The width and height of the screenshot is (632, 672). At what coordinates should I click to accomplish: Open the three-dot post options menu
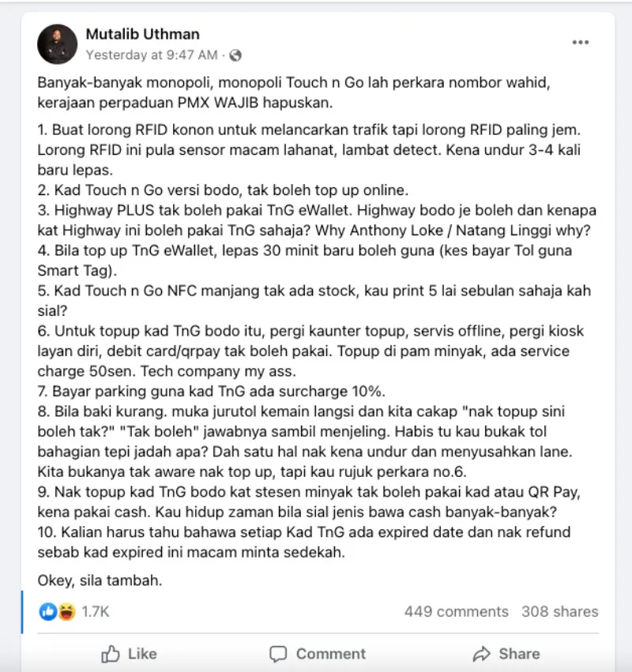point(580,42)
